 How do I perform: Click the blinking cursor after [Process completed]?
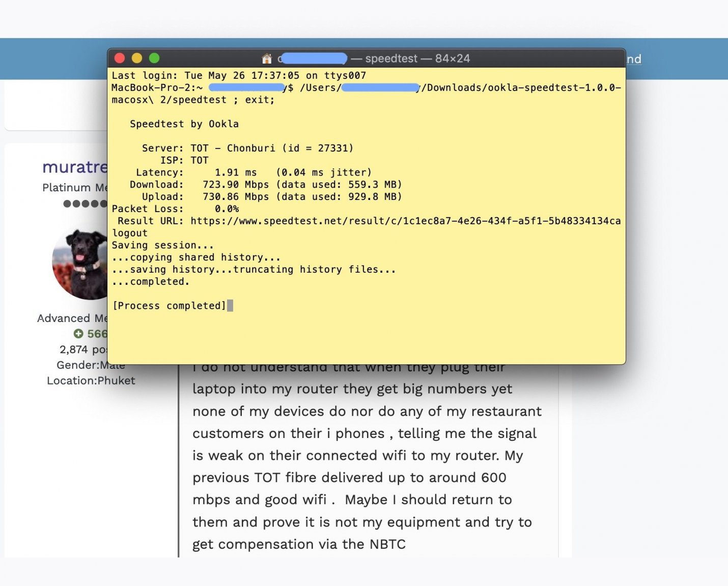coord(231,305)
